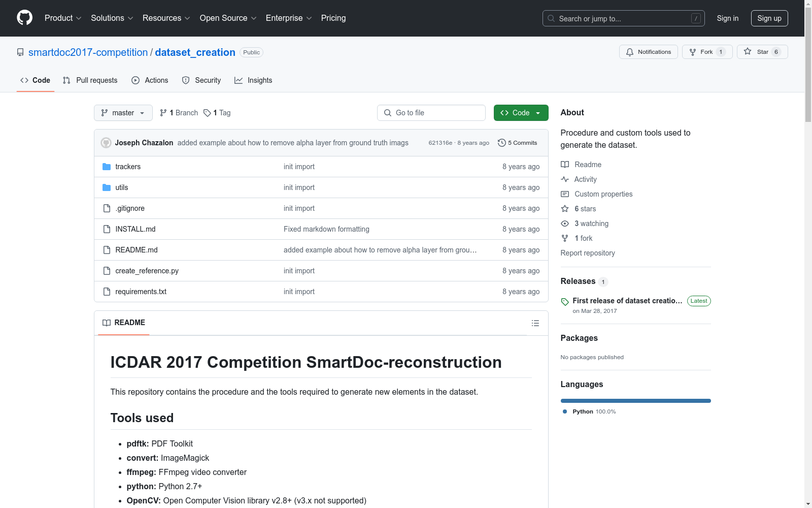Click the Sign in link
The image size is (812, 508).
(x=727, y=18)
